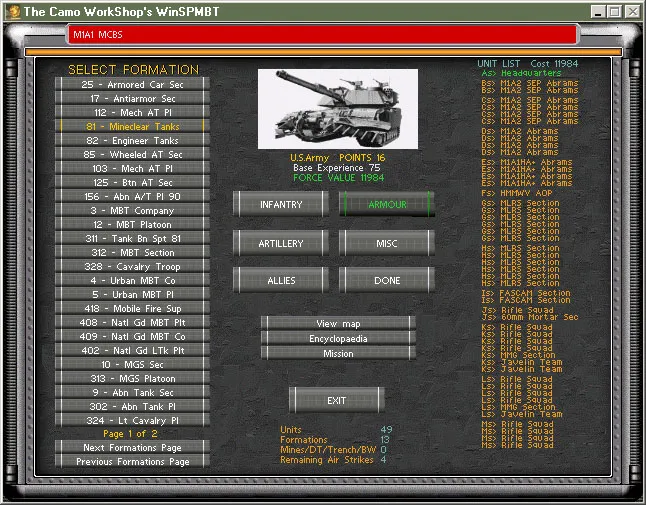Click the FORCE VALUE 11984 text
Screen dimensions: 646x505
pos(339,178)
